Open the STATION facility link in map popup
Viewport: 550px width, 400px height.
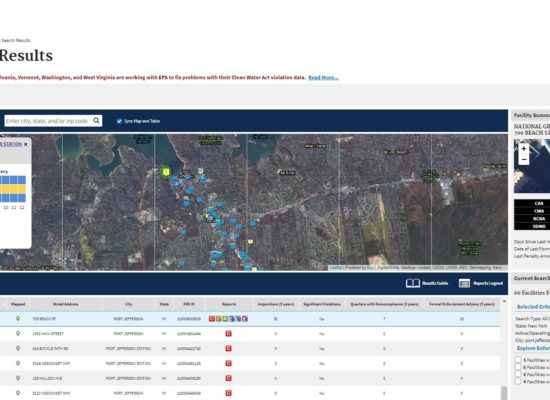tap(11, 144)
